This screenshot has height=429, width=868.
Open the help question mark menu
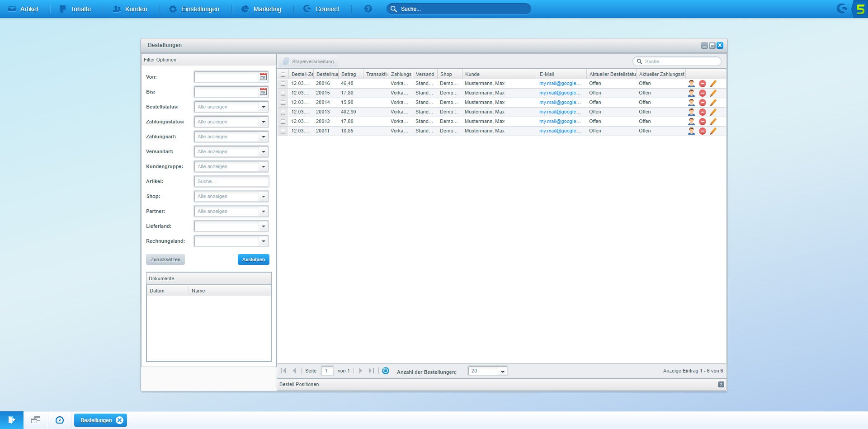(x=368, y=9)
